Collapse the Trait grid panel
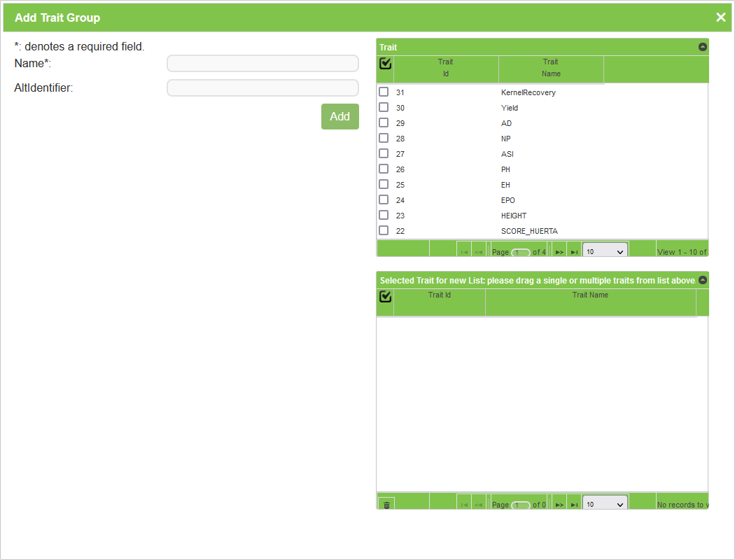Image resolution: width=735 pixels, height=560 pixels. tap(702, 47)
